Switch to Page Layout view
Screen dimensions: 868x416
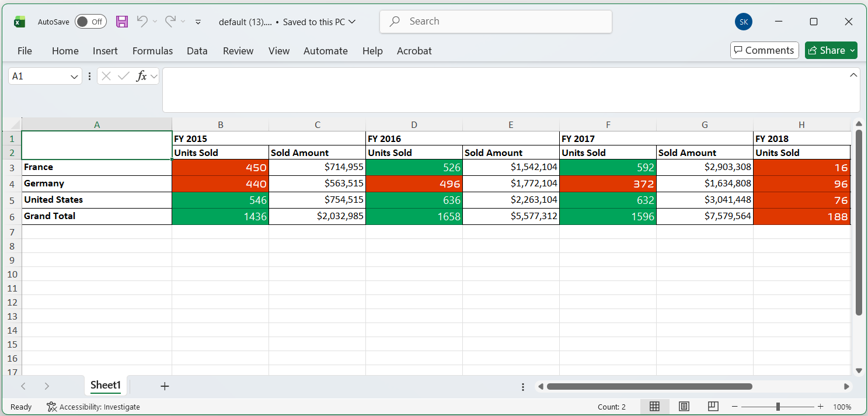pos(684,407)
